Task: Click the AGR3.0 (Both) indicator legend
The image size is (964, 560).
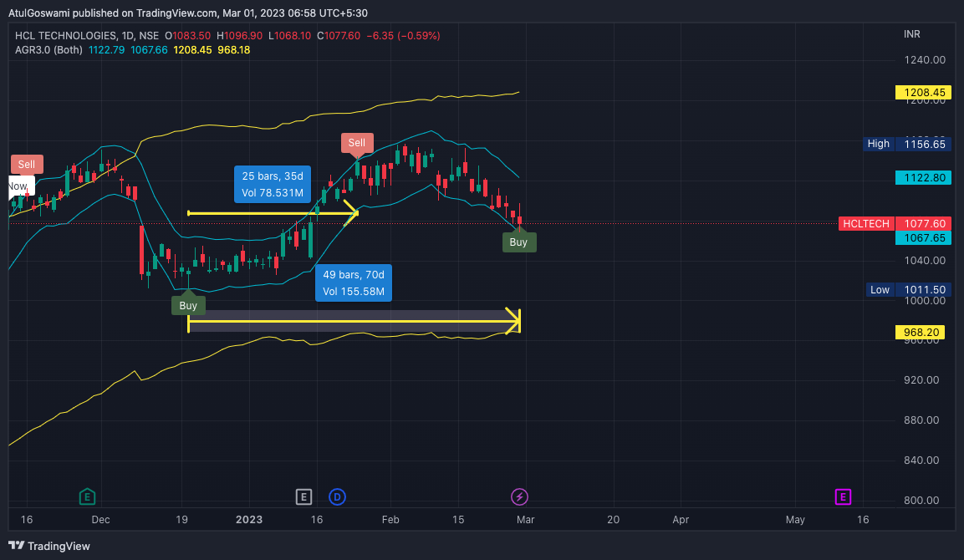Action: coord(48,50)
